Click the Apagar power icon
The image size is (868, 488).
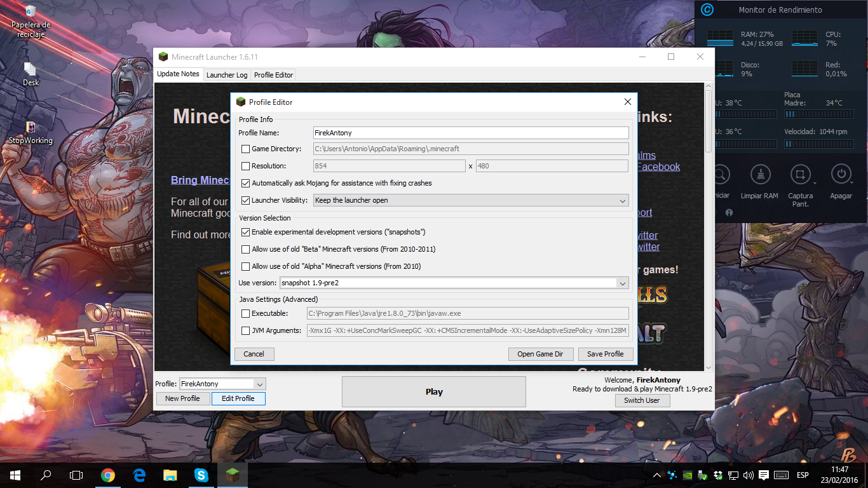point(841,174)
